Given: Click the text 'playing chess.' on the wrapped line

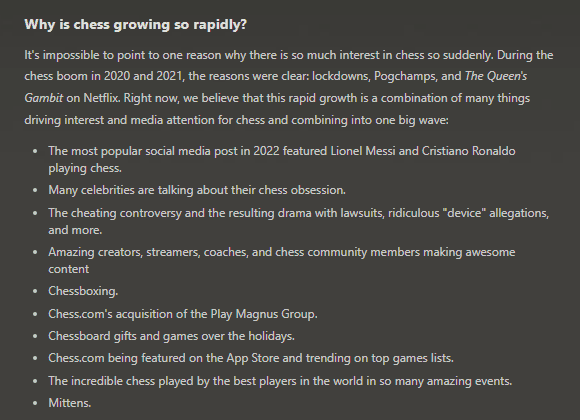Looking at the screenshot, I should click(85, 168).
